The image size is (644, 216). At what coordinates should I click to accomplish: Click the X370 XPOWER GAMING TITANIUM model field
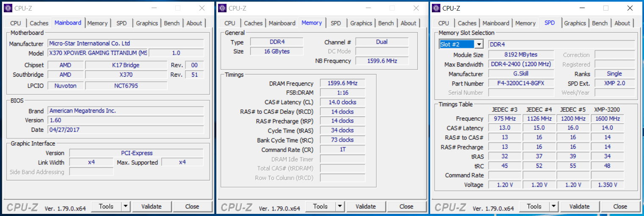[x=98, y=53]
